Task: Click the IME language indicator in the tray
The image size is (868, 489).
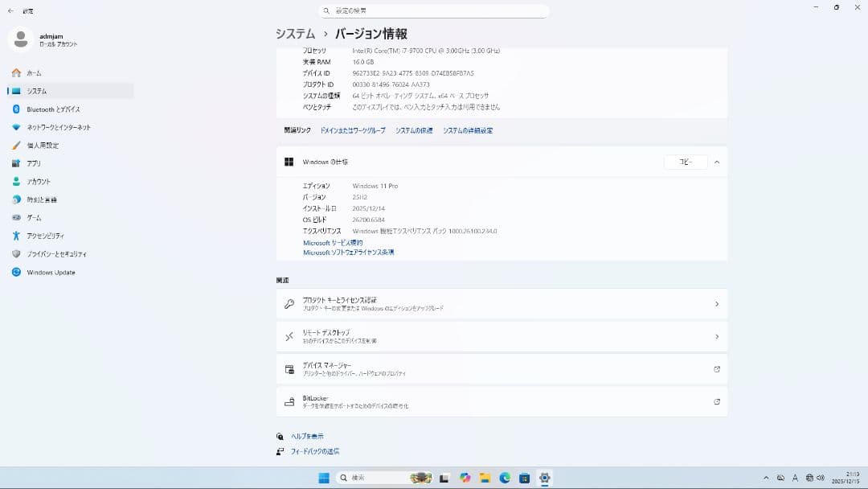Action: (x=795, y=478)
